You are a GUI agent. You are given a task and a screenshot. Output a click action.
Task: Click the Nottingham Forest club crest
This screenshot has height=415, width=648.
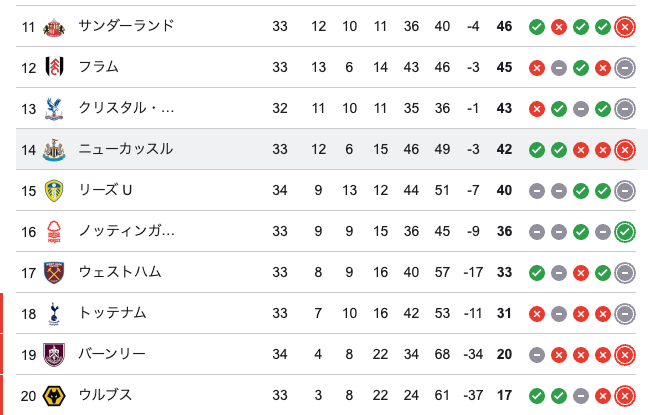pyautogui.click(x=54, y=232)
